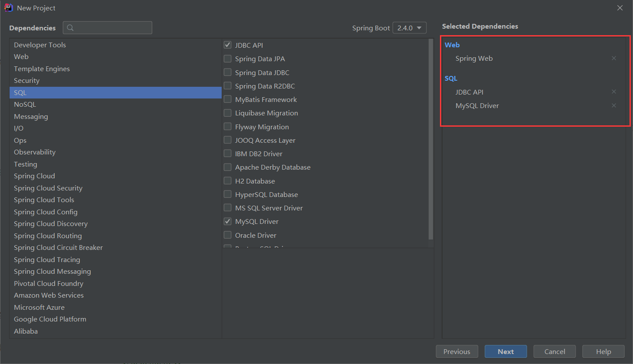Remove JDBC API from selected dependencies

point(614,92)
